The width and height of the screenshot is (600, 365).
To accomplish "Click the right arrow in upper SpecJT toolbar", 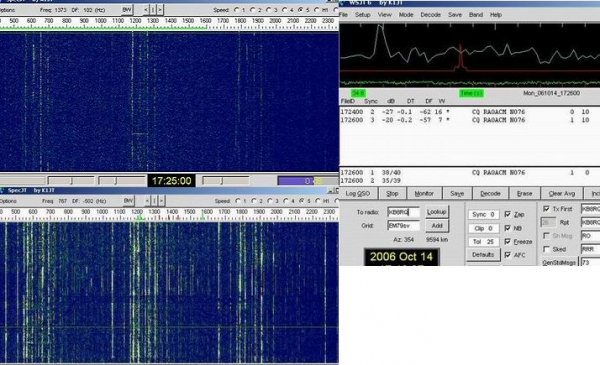I will click(160, 10).
